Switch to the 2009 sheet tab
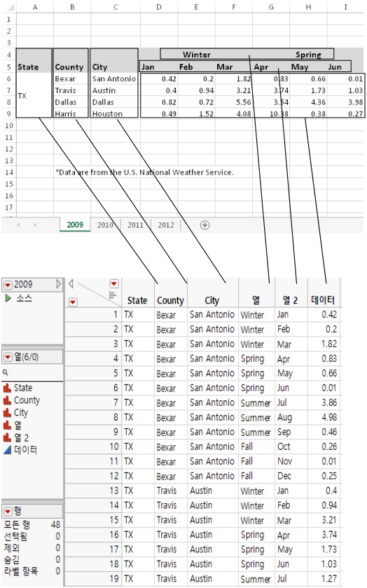This screenshot has width=367, height=588. coord(75,225)
